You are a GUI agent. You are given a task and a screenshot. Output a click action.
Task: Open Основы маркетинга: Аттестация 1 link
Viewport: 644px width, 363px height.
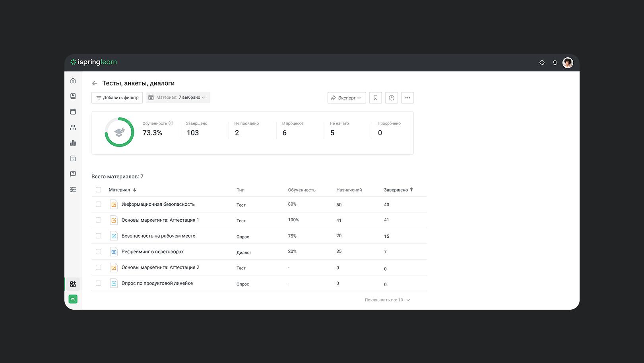click(x=160, y=220)
